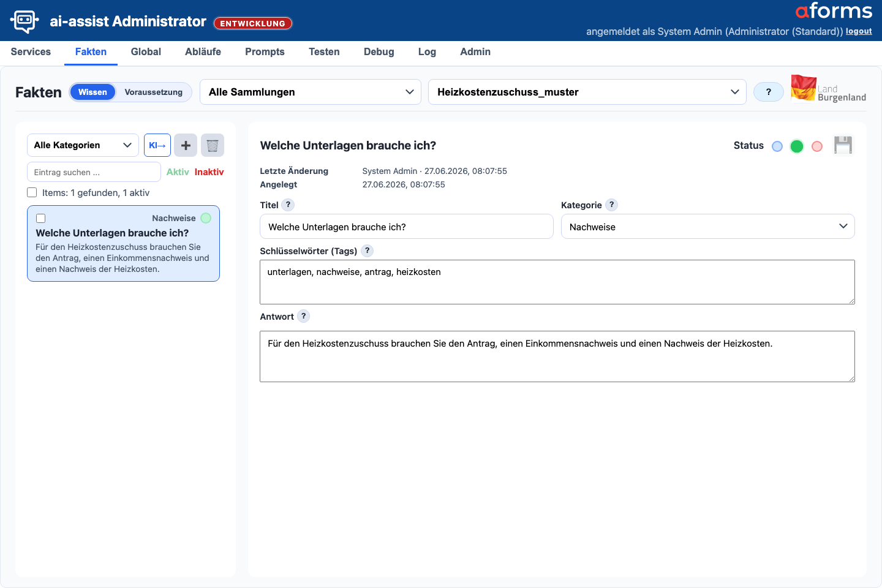Go to the Testen tab
The width and height of the screenshot is (882, 588).
pos(324,52)
